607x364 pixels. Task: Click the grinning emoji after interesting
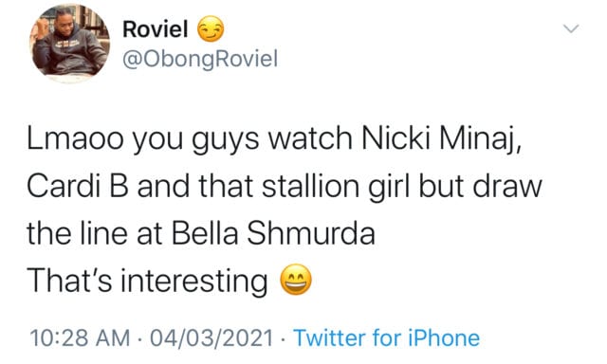pos(296,280)
